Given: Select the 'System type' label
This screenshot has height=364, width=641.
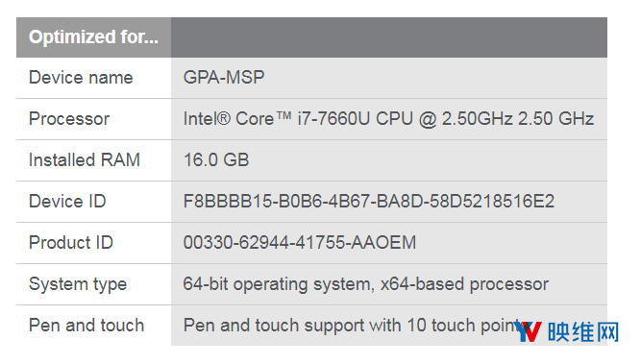Looking at the screenshot, I should (78, 284).
